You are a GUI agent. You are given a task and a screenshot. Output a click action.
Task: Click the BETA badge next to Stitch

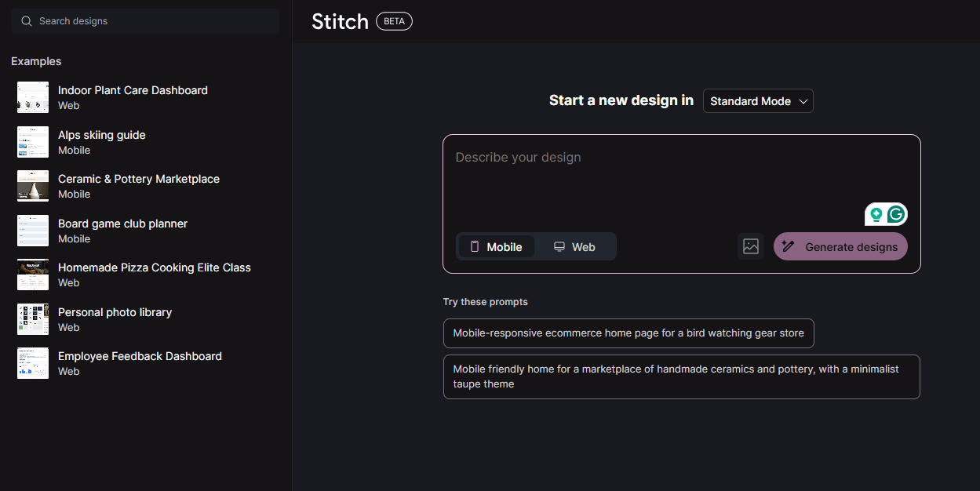click(x=394, y=21)
